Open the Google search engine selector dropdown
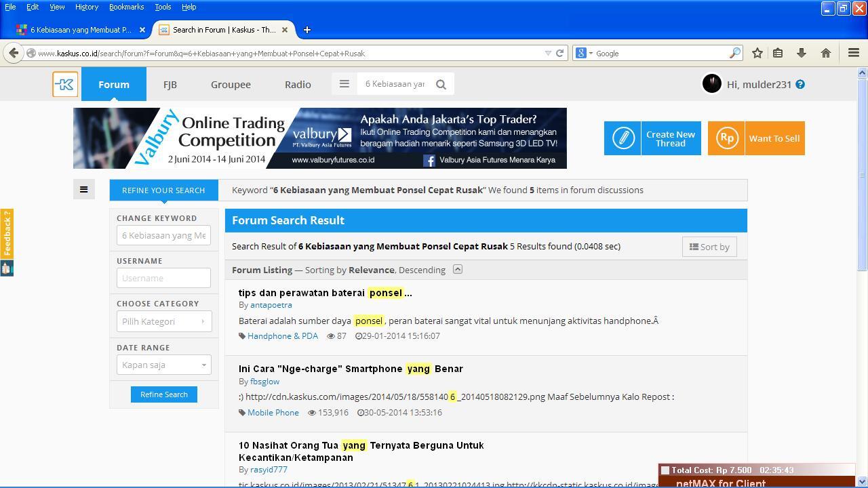 point(583,53)
